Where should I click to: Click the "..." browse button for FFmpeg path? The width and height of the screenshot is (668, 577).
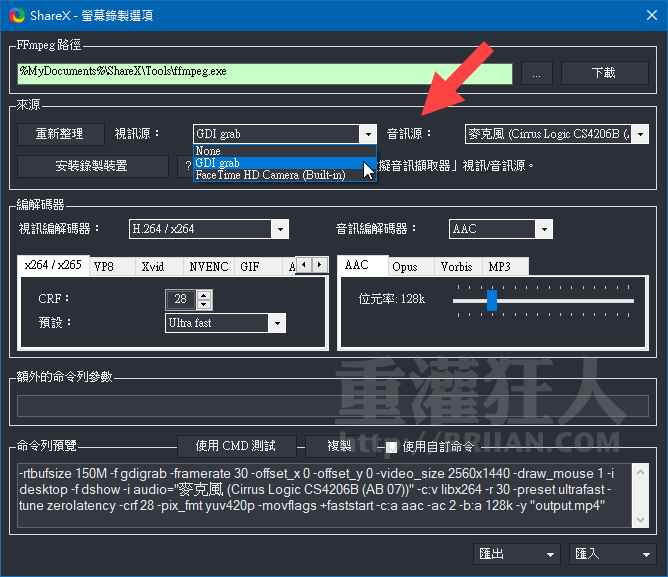536,73
